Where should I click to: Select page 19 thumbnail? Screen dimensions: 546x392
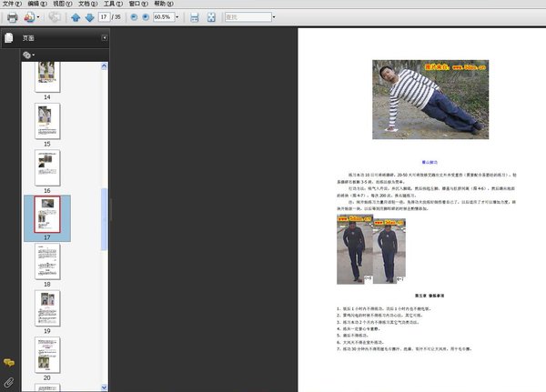47,308
